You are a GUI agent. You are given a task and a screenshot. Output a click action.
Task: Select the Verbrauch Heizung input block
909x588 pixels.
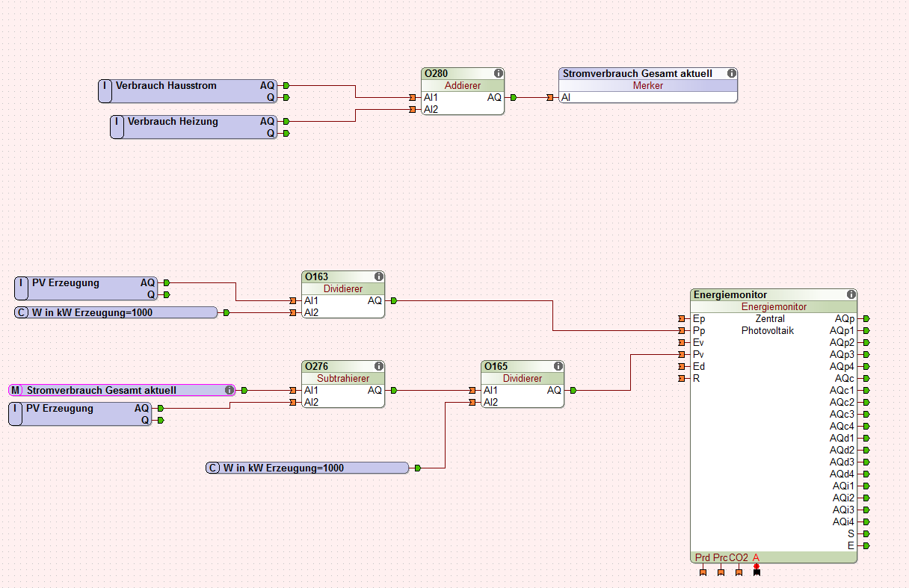point(194,127)
